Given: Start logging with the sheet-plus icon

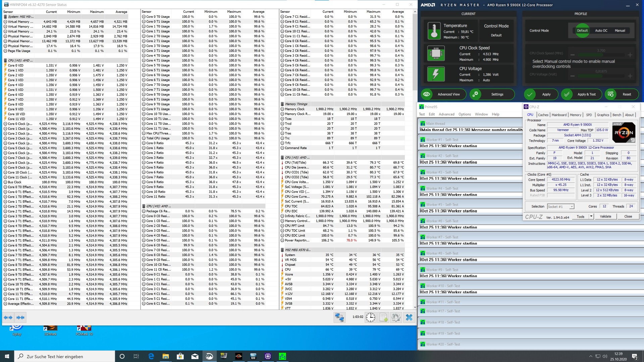Looking at the screenshot, I should (383, 317).
